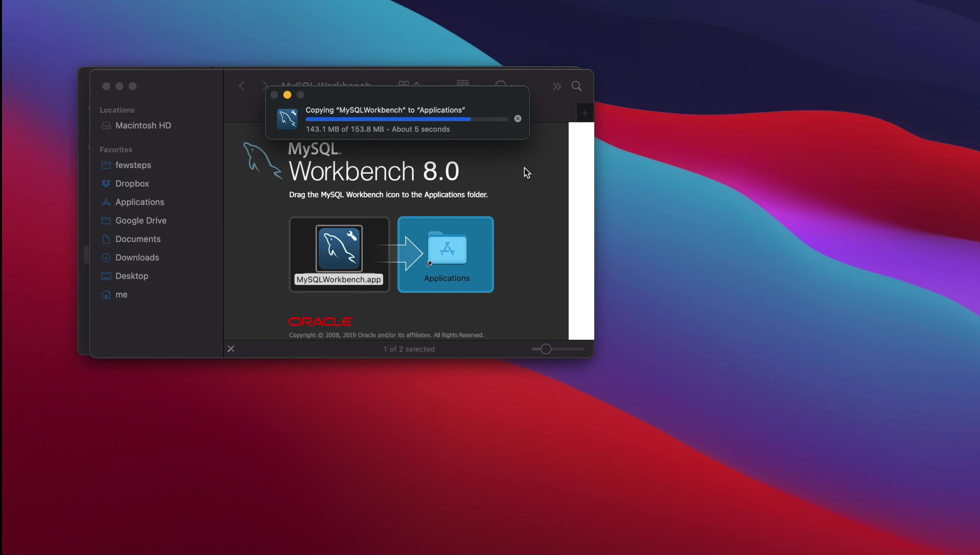Change Finder icon view mode
Viewport: 980px width, 555px height.
pyautogui.click(x=408, y=84)
